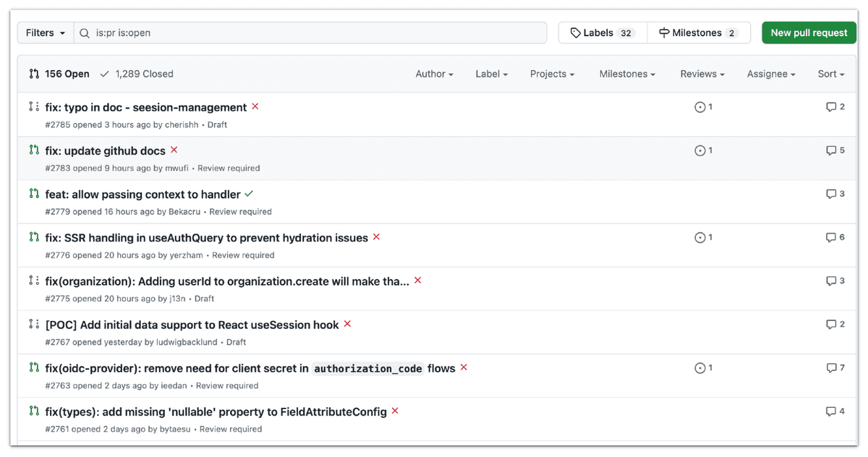Viewport: 868px width, 457px height.
Task: Open the Filters dropdown
Action: [x=44, y=33]
